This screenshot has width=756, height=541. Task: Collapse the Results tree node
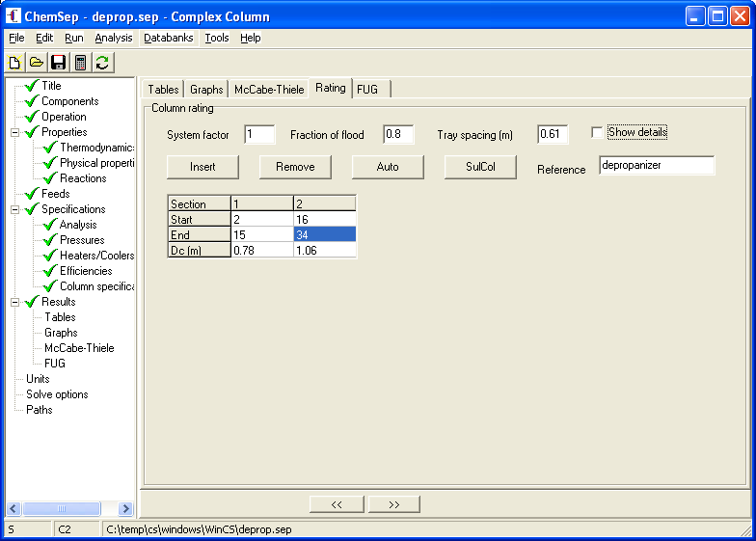tap(15, 302)
